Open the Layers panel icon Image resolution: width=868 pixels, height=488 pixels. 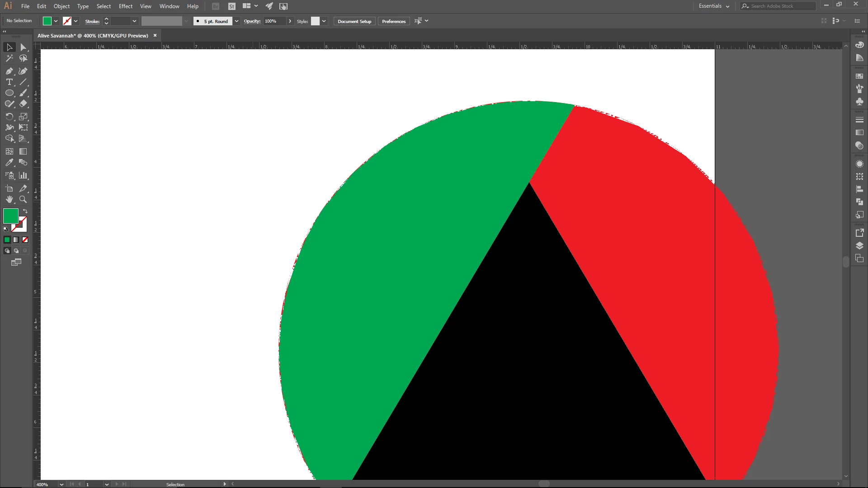tap(859, 246)
